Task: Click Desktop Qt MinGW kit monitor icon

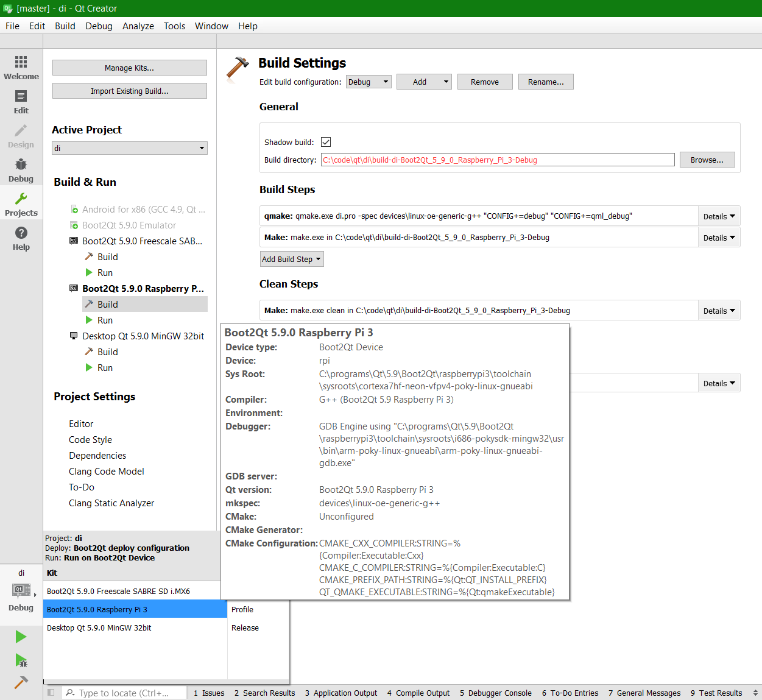Action: pos(74,336)
